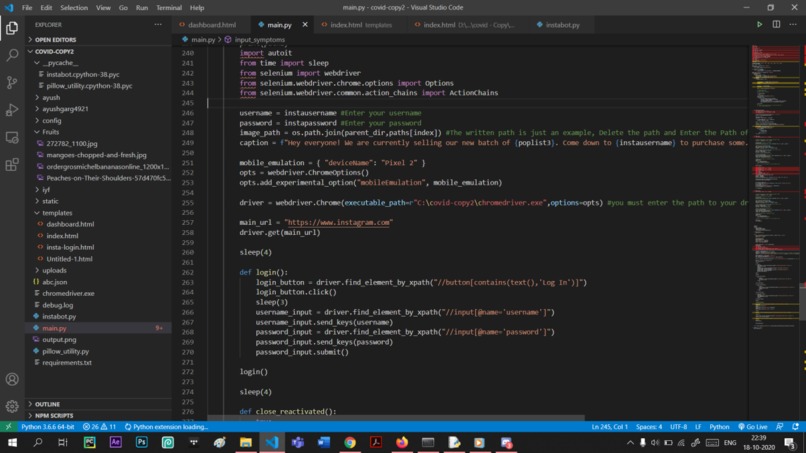Open the Explorer view in the activity bar
The image size is (806, 453).
click(x=12, y=28)
